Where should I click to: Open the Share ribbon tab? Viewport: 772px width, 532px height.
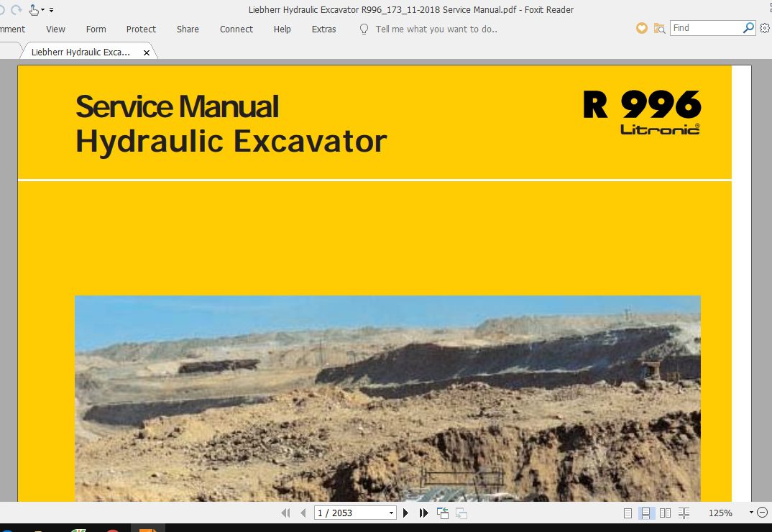188,29
